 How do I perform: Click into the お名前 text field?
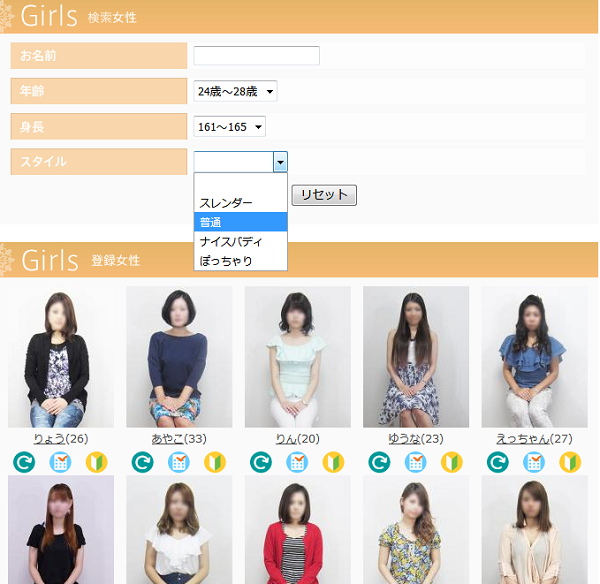pyautogui.click(x=256, y=56)
